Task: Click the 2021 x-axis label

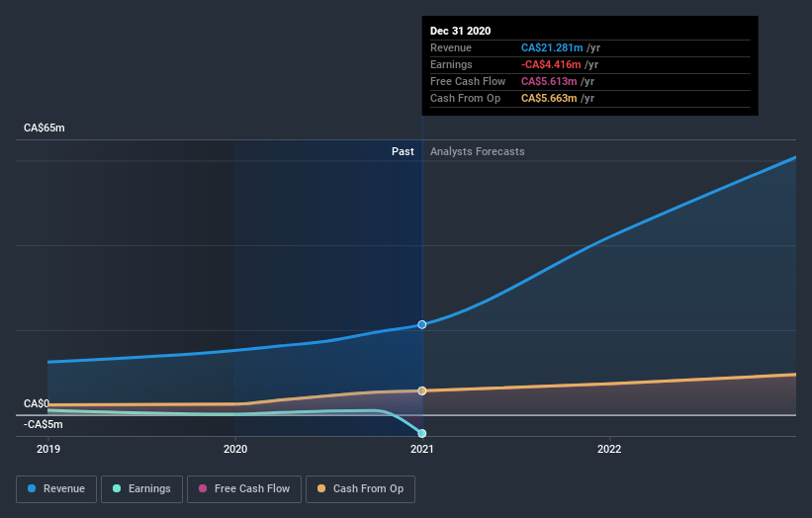Action: click(x=422, y=449)
